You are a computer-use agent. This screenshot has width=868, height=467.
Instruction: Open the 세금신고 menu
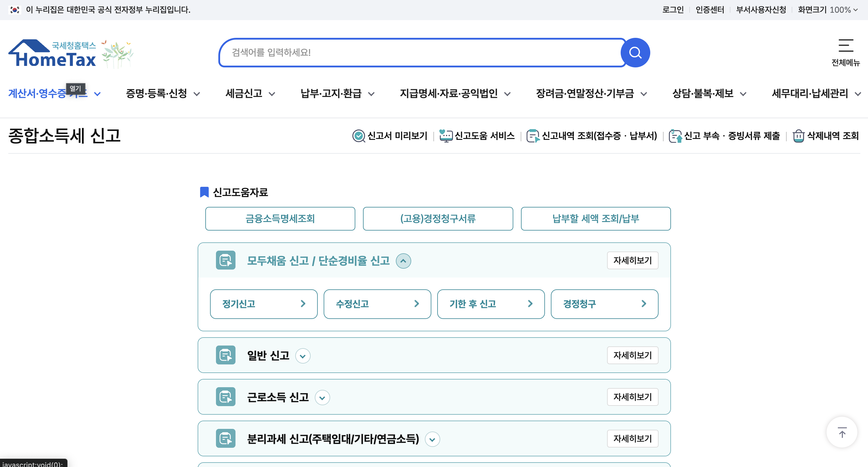point(250,94)
